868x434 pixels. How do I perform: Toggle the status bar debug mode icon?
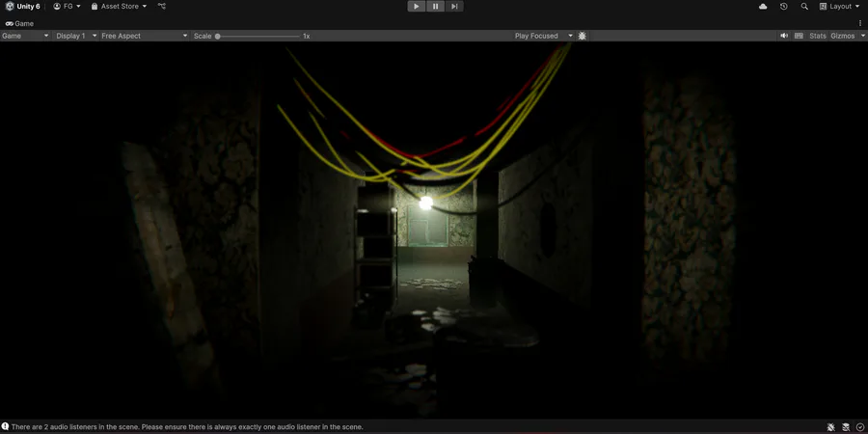(831, 427)
